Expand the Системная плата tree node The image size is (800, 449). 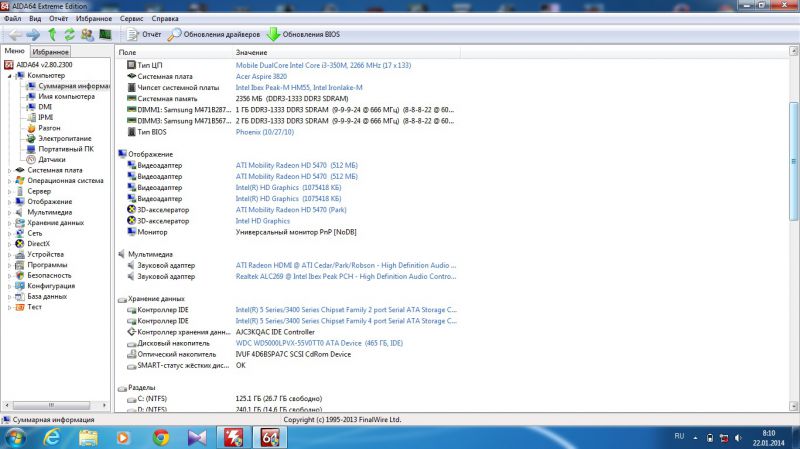pos(9,170)
